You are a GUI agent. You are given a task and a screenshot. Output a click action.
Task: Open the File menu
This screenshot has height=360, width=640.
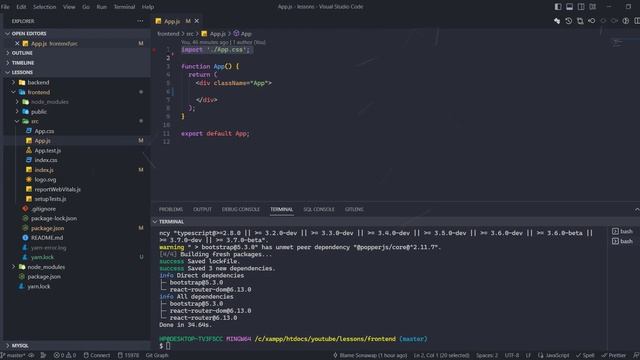(5, 7)
